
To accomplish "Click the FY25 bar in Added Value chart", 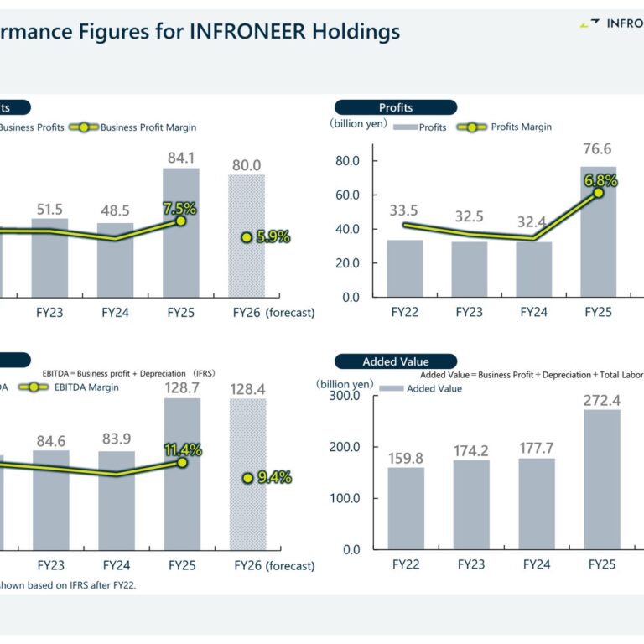I will (x=602, y=480).
